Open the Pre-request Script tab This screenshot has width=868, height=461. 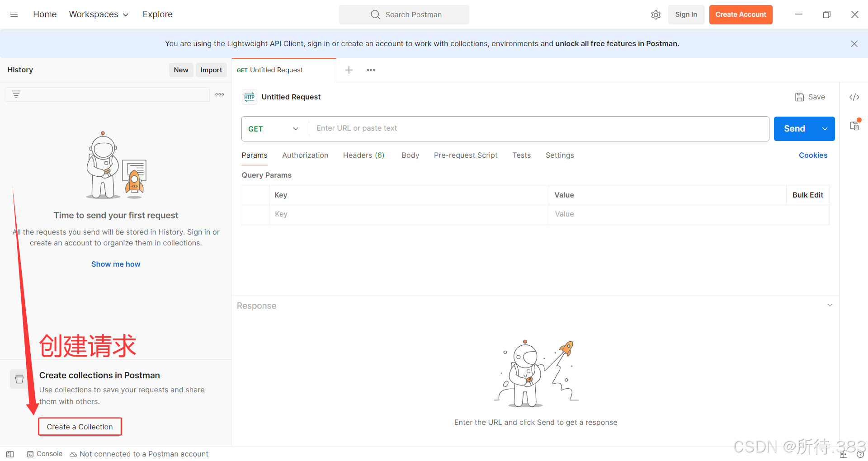tap(466, 155)
